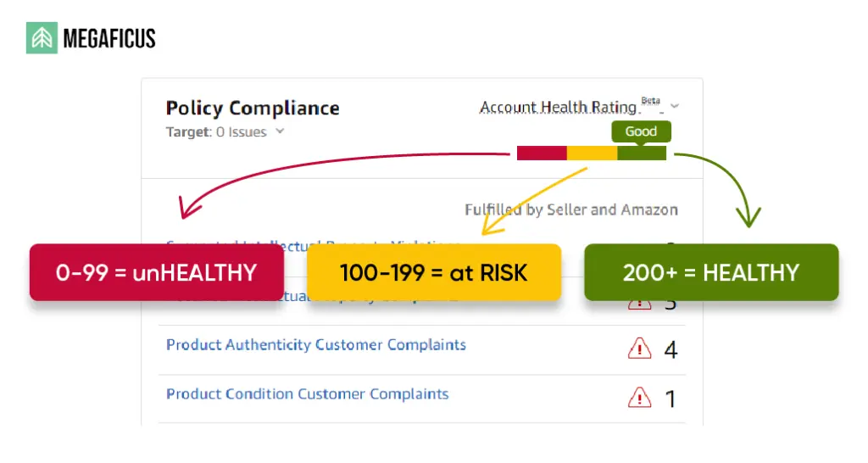The width and height of the screenshot is (868, 463).
Task: Click the red segment of the health bar
Action: [542, 153]
